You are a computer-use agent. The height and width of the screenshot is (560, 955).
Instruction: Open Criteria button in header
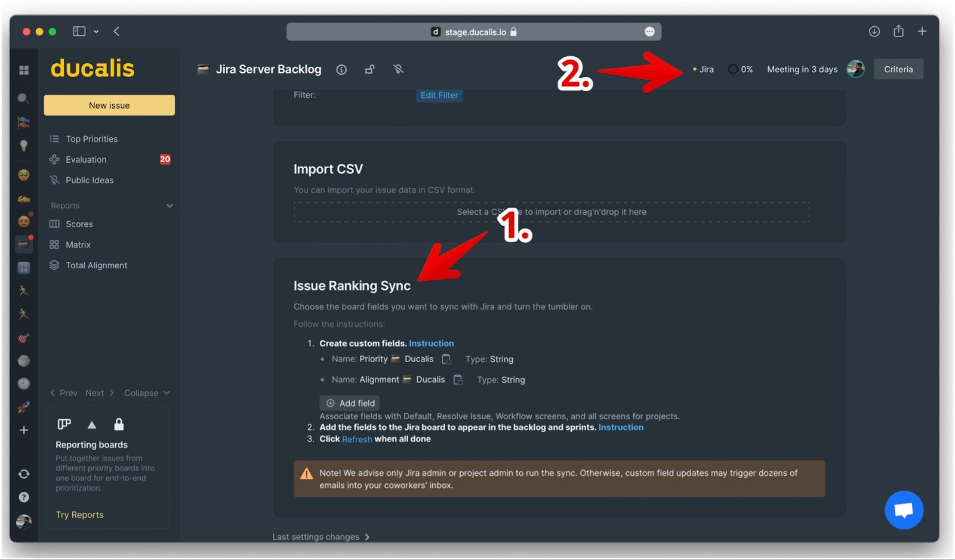point(898,69)
